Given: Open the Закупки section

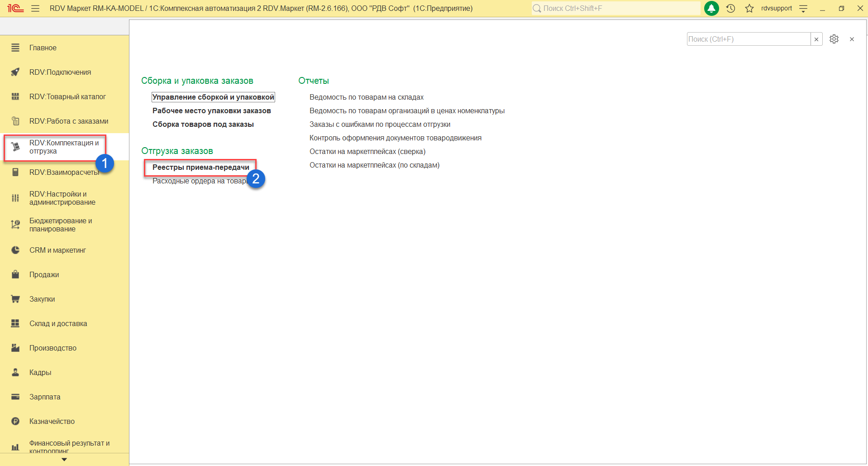Looking at the screenshot, I should [42, 299].
